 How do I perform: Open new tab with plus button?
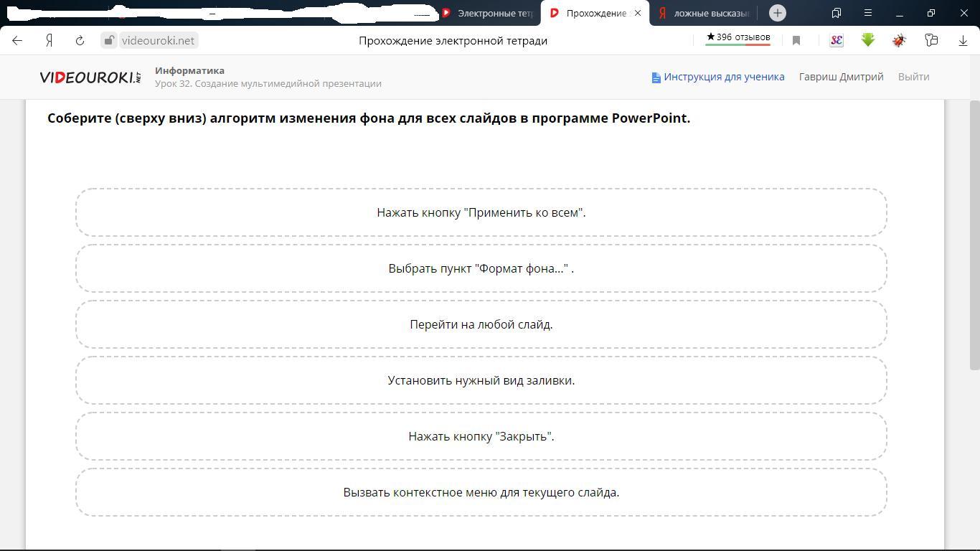(x=777, y=13)
